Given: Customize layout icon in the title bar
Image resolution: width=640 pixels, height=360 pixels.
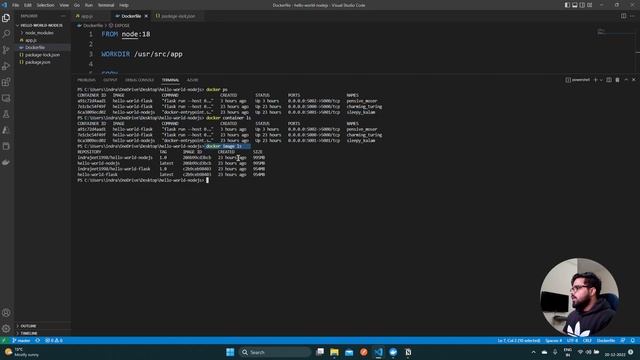Looking at the screenshot, I should click(589, 5).
